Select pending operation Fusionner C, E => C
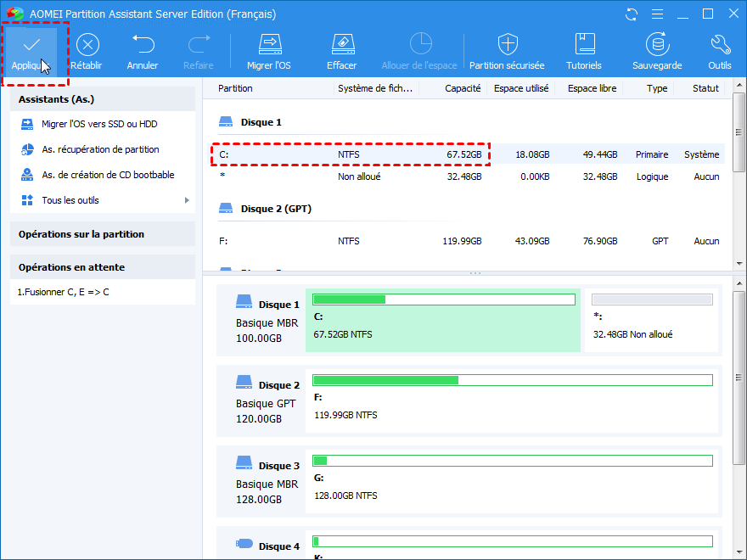747x560 pixels. point(64,292)
